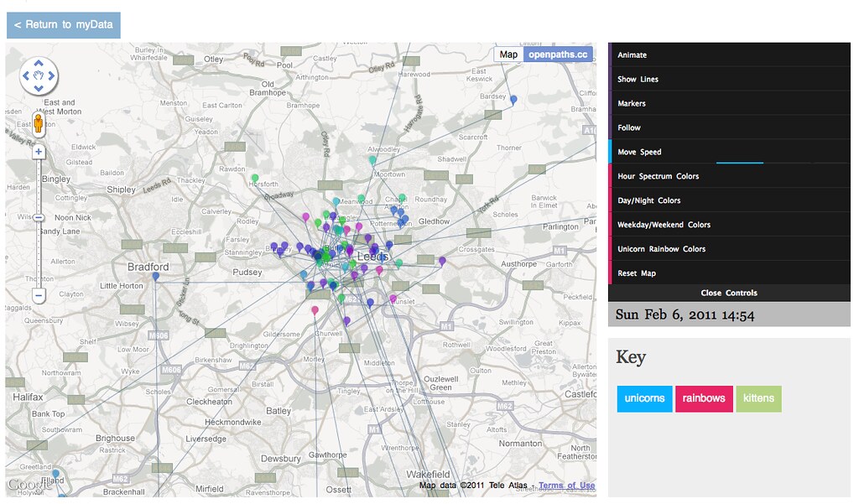
Task: Select the blue marker near Bradford
Action: 155,278
